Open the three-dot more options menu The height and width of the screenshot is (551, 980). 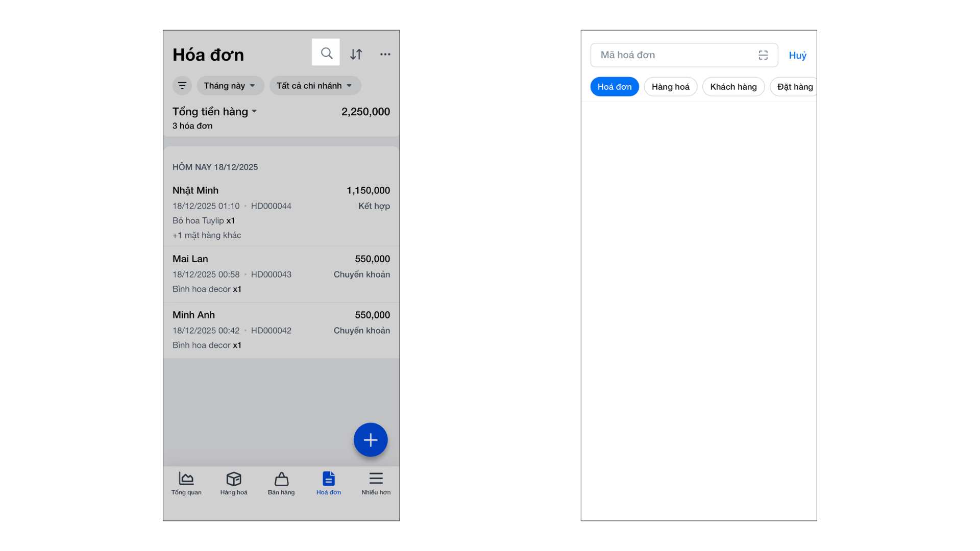pyautogui.click(x=385, y=54)
